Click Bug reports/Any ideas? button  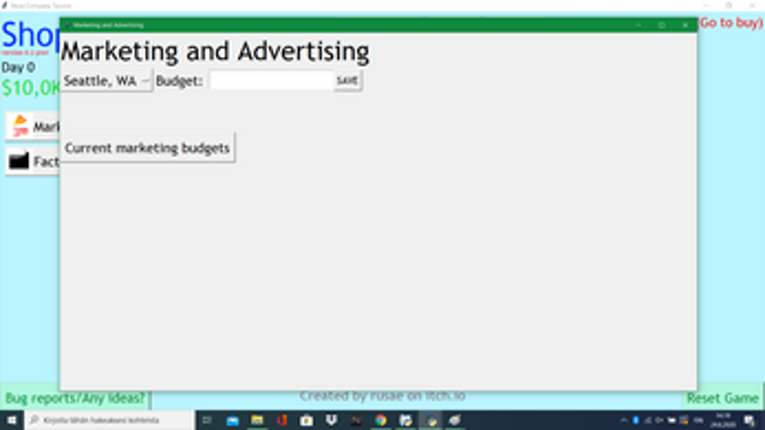point(75,398)
